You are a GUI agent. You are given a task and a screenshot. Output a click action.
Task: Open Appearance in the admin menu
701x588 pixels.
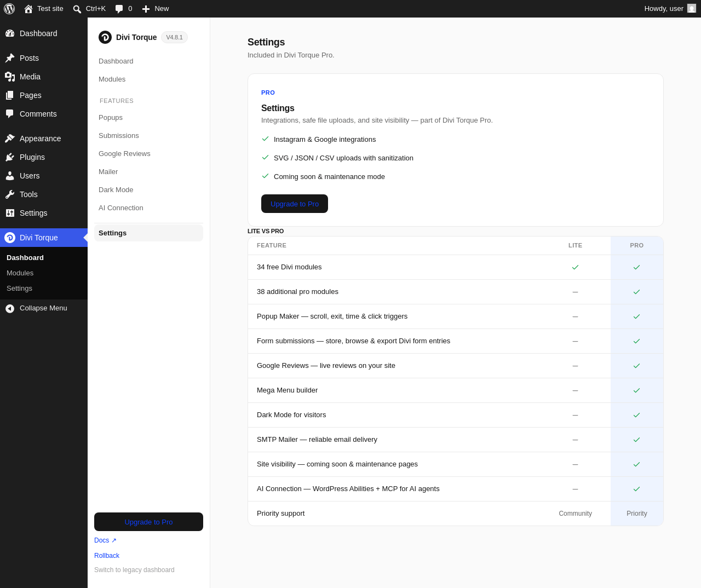(x=44, y=139)
